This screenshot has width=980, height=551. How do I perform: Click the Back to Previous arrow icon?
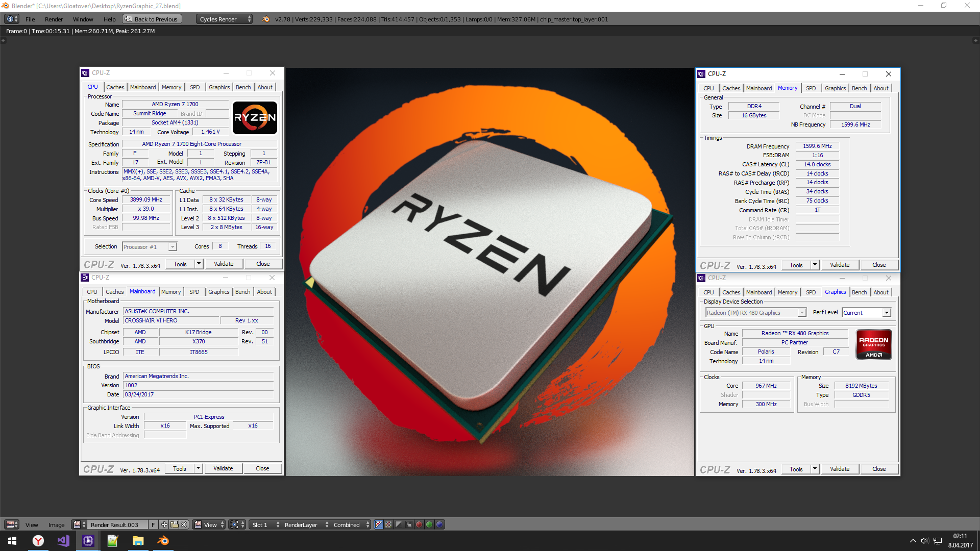(128, 19)
